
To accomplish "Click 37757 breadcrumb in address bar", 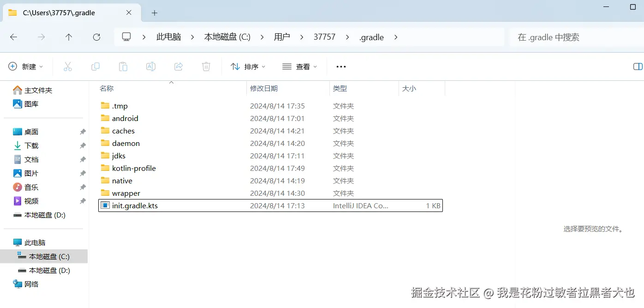I will 324,37.
